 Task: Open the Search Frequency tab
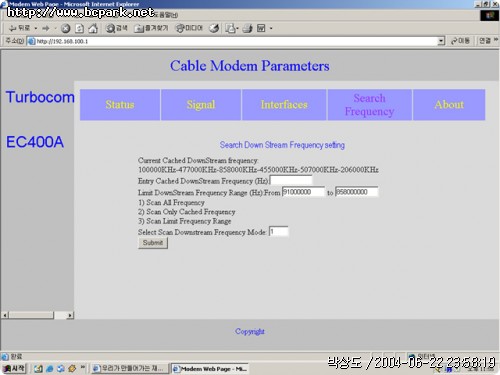click(369, 105)
